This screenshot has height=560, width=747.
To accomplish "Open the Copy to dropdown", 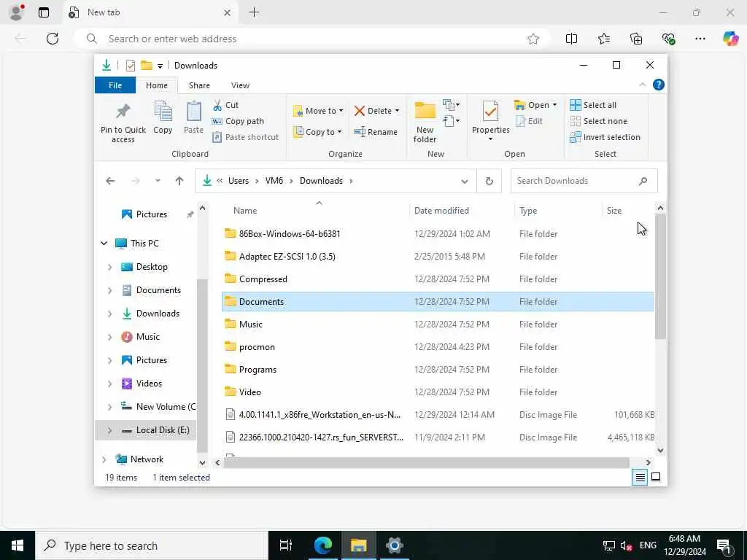I will 318,132.
